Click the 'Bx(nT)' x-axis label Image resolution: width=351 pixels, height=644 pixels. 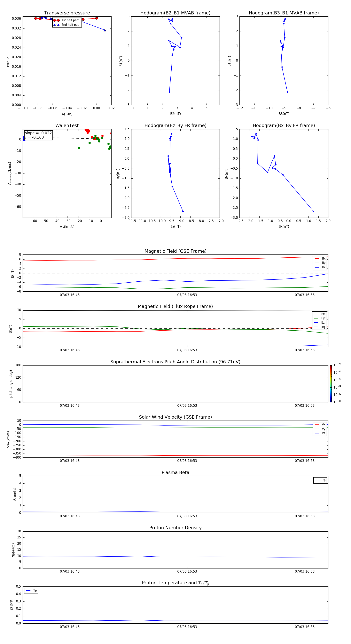point(284,227)
